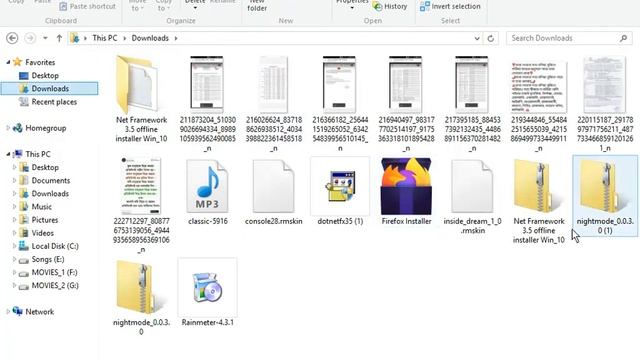The height and width of the screenshot is (360, 640).
Task: Open the recent locations dropdown arrow
Action: coord(45,38)
